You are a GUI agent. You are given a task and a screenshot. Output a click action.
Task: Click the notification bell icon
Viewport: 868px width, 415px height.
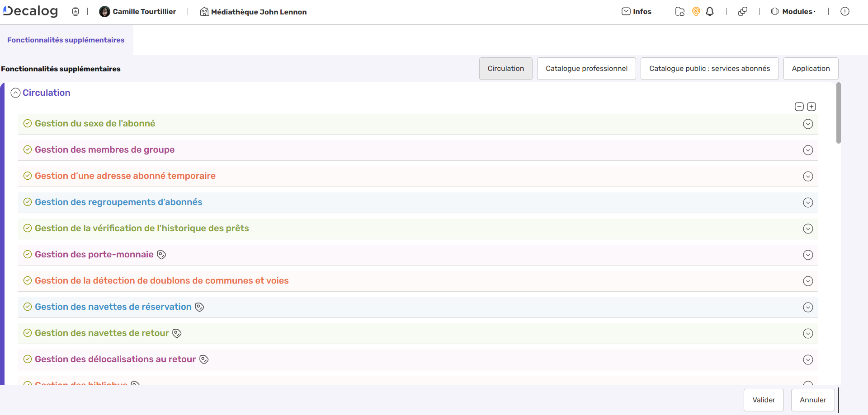click(x=710, y=12)
